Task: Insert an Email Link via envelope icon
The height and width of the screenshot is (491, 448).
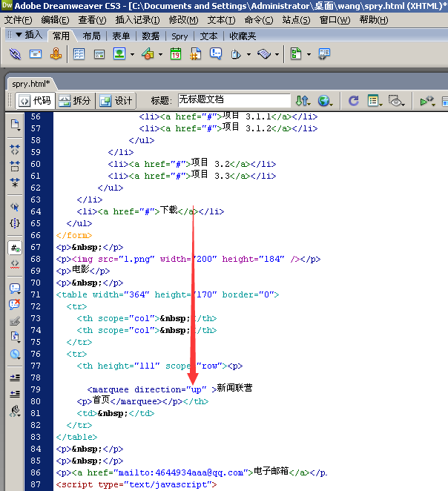Action: coord(35,54)
